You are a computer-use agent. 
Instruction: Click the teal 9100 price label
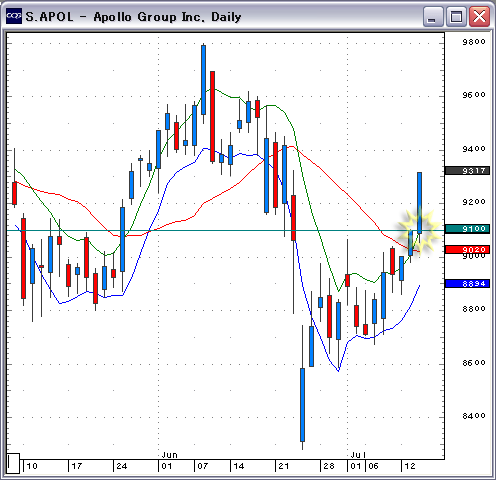(467, 229)
